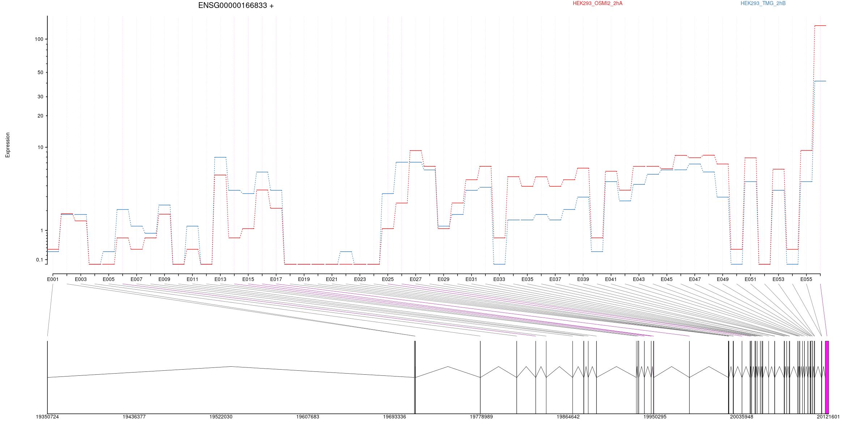
Task: Click the gene title ENSG00000166833 +
Action: click(236, 5)
